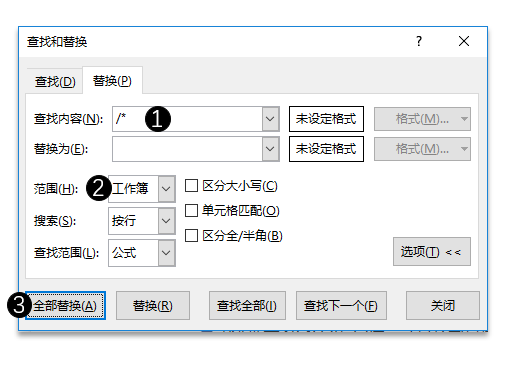Click 查找全部(I) button
The image size is (509, 368).
pos(247,306)
